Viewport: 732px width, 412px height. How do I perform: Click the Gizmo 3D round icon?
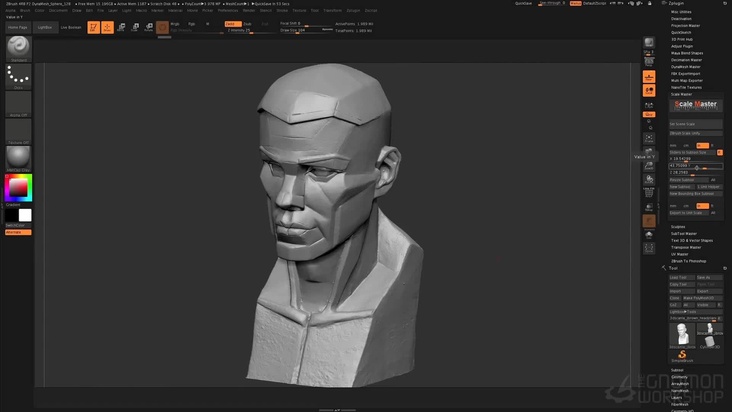162,28
